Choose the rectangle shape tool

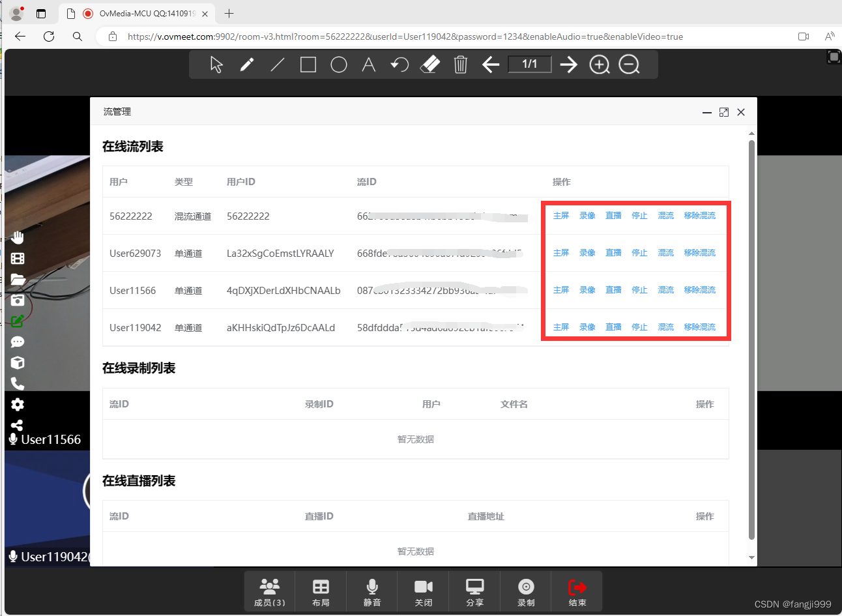tap(308, 64)
